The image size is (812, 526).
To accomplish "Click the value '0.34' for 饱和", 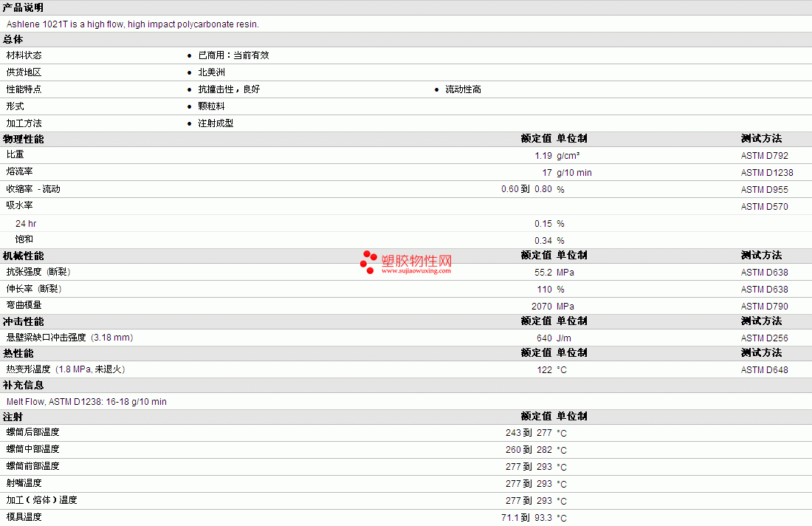I will (x=543, y=241).
